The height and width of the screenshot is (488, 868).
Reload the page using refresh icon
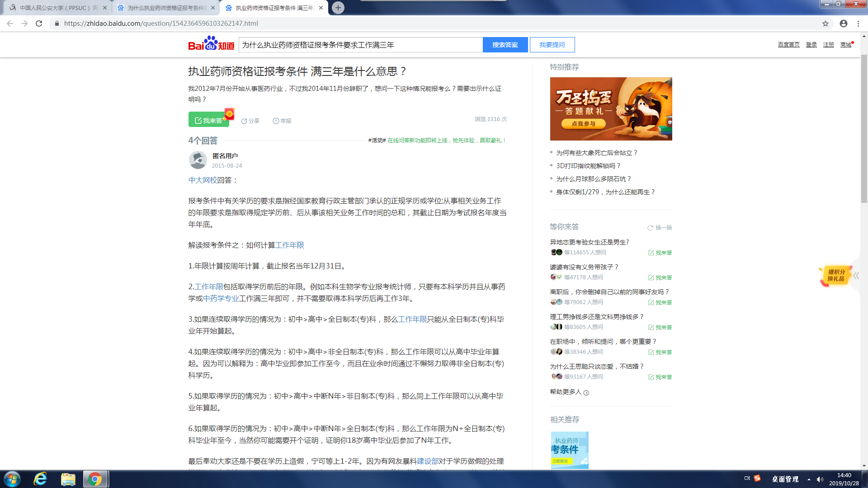(x=39, y=23)
